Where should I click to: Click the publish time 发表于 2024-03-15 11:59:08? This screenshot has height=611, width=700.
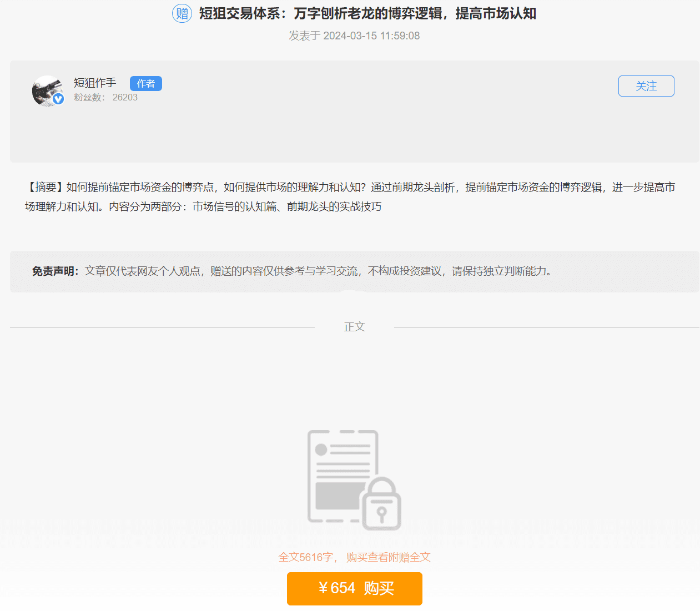click(354, 36)
